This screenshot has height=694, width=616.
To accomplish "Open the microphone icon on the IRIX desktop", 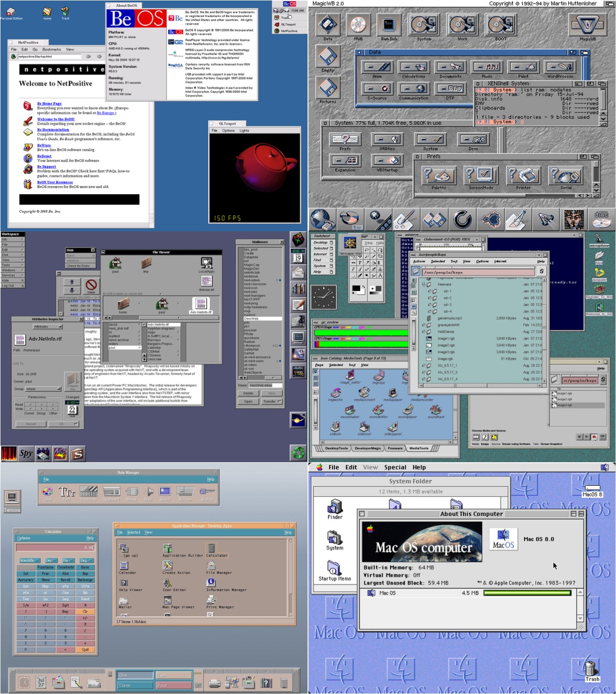I will pos(599,238).
